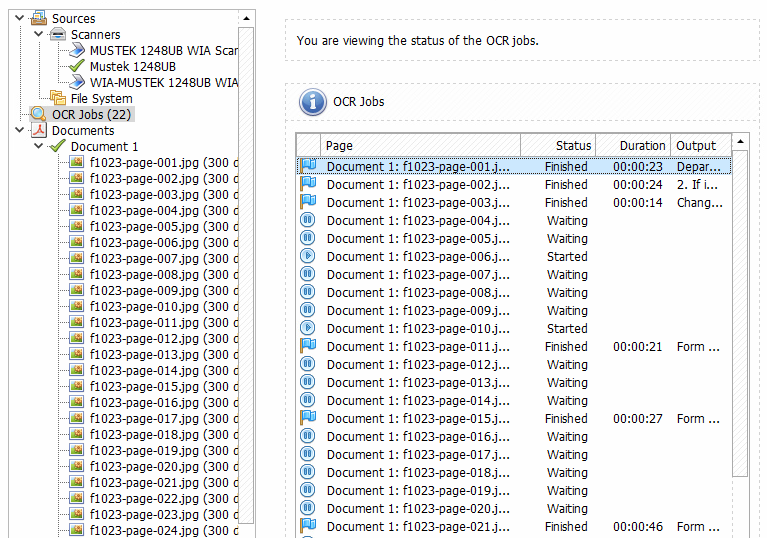Click the tree panel scroll up arrow
The image size is (767, 538).
[247, 19]
